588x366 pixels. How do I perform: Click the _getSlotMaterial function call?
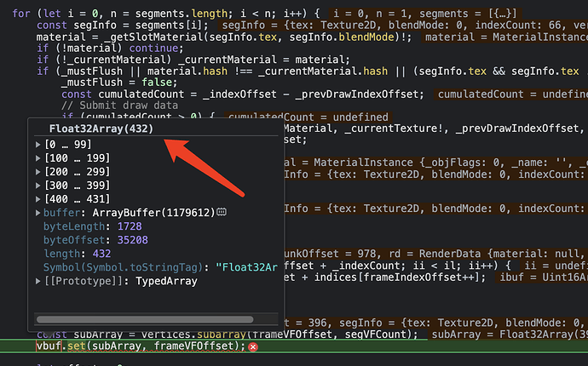[157, 37]
